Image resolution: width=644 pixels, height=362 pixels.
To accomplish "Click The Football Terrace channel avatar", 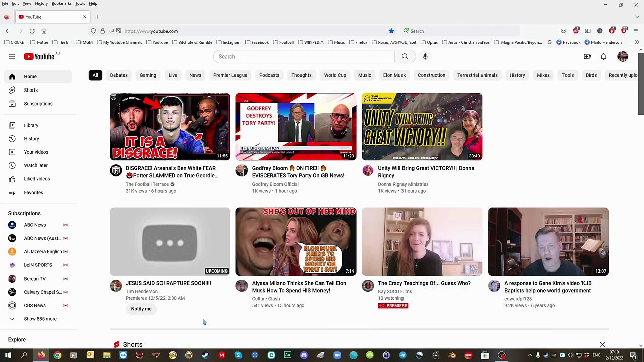I will [x=116, y=171].
